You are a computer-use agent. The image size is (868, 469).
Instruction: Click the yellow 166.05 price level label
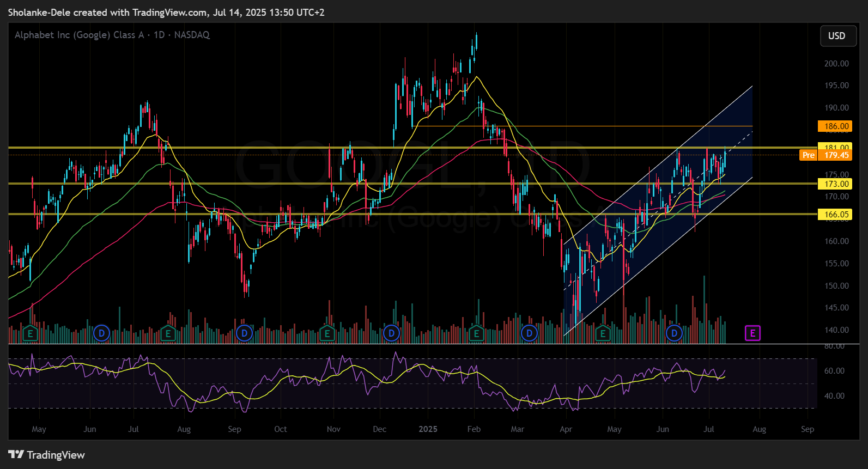tap(835, 215)
